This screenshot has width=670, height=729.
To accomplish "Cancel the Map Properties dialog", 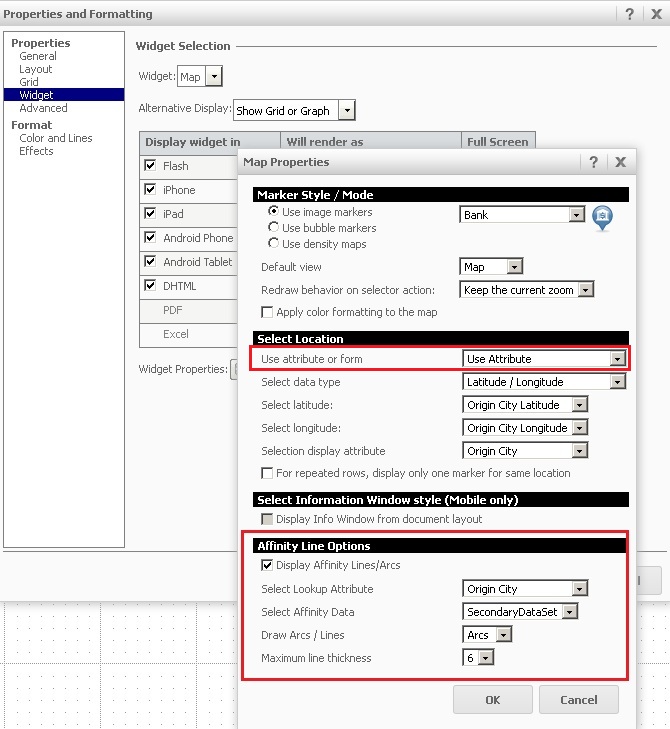I will 578,700.
